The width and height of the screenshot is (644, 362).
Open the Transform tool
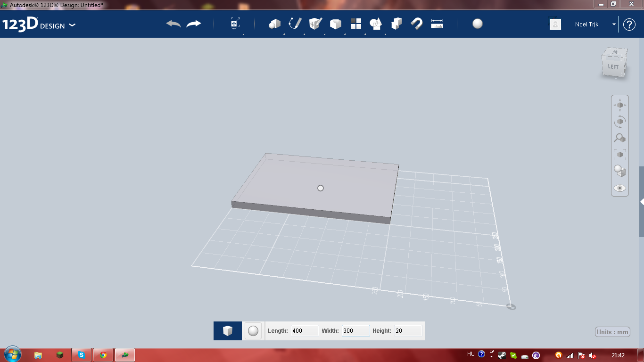(x=235, y=24)
